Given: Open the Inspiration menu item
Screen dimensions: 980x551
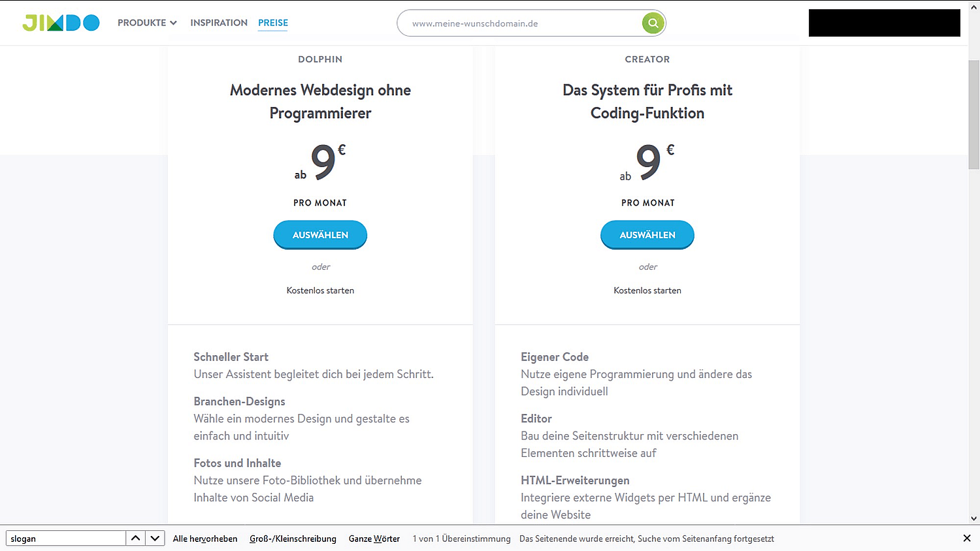Looking at the screenshot, I should coord(219,23).
